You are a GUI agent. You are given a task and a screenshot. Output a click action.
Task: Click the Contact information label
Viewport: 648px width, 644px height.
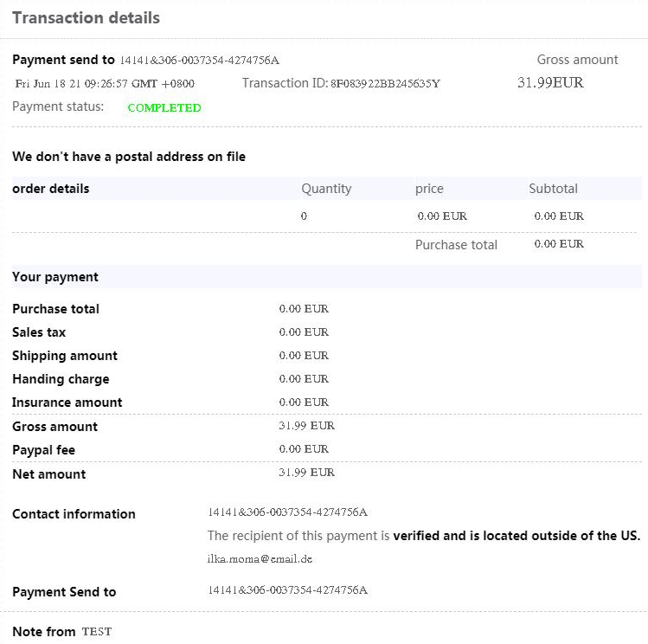click(74, 514)
